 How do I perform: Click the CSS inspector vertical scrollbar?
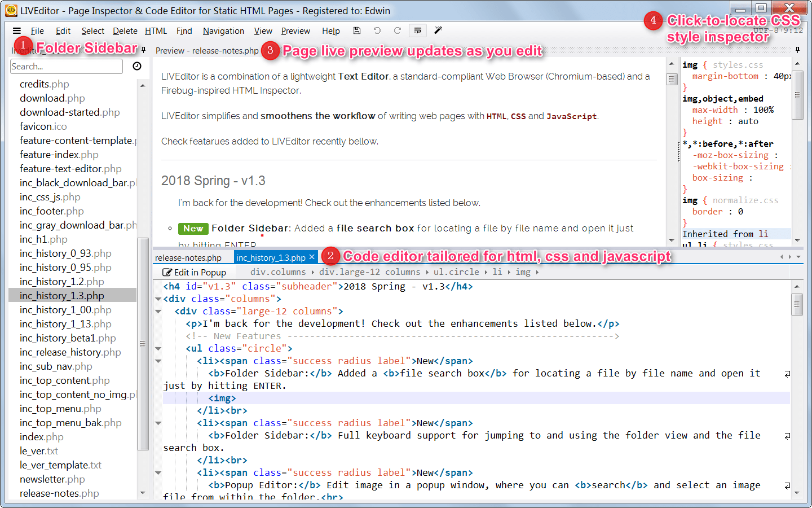click(797, 95)
